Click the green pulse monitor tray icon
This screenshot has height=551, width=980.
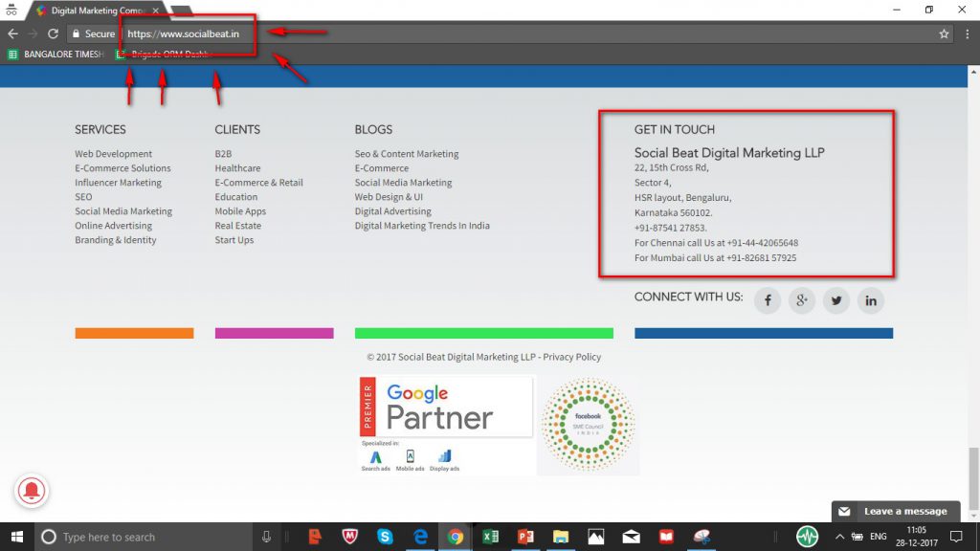coord(807,536)
